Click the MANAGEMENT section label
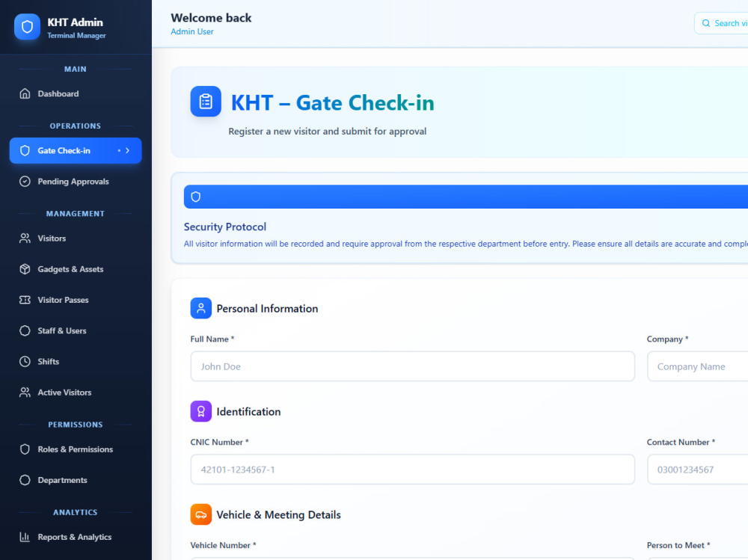Viewport: 748px width, 560px height. [76, 214]
